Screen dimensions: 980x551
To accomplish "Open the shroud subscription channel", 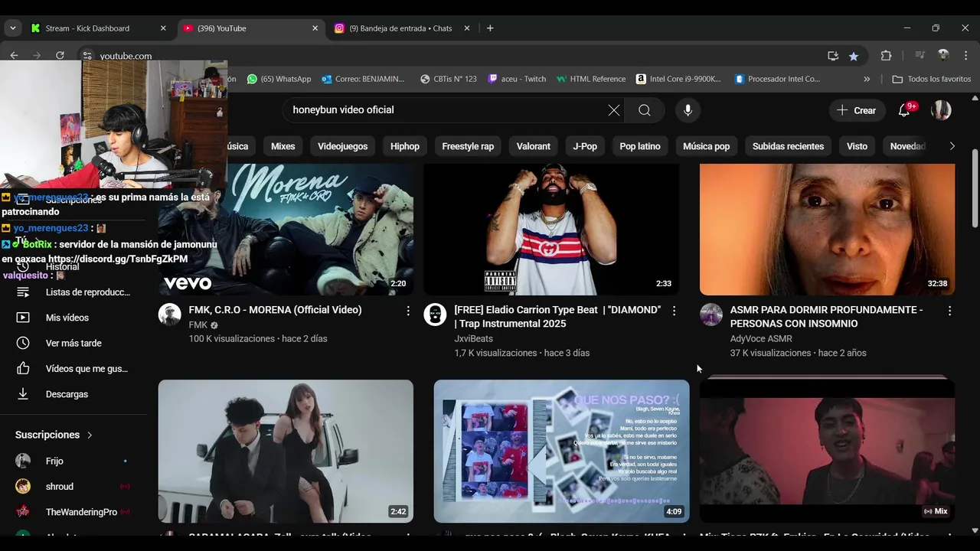I will (73, 487).
